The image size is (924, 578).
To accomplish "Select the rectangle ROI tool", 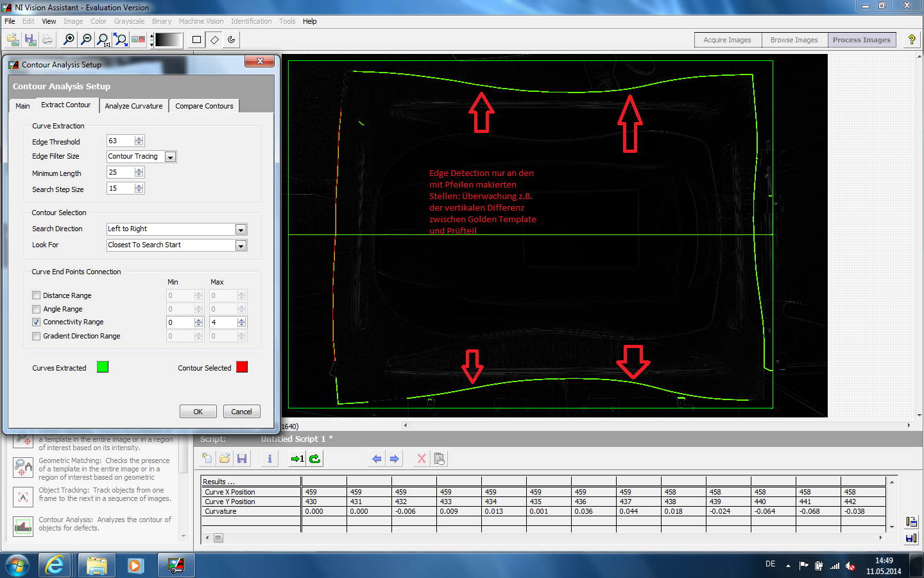I will [196, 40].
